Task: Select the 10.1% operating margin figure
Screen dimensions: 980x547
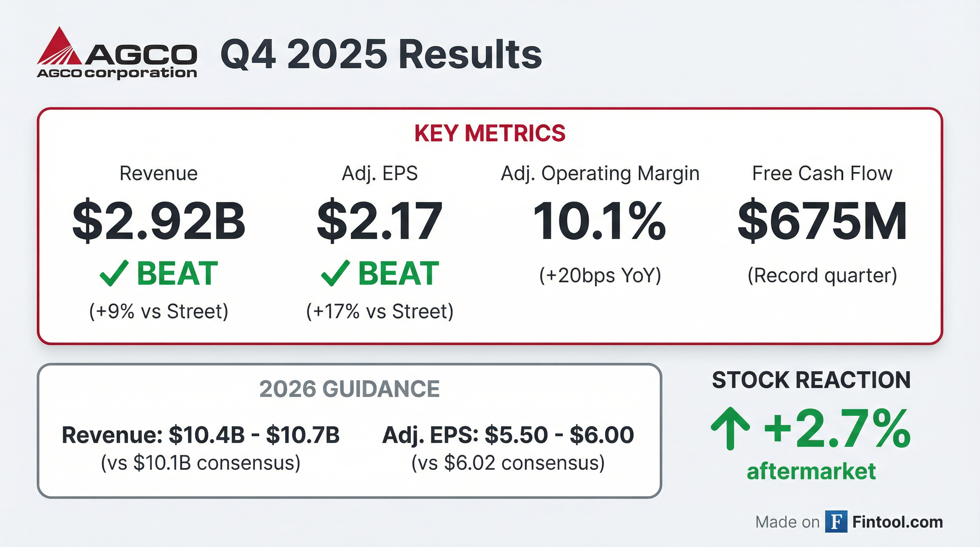Action: coord(599,221)
